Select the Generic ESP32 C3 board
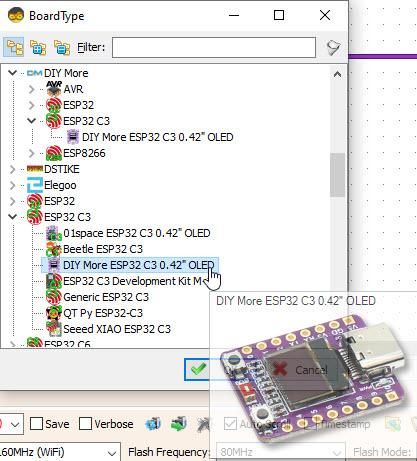Screen dimensions: 417x461 pos(106,297)
